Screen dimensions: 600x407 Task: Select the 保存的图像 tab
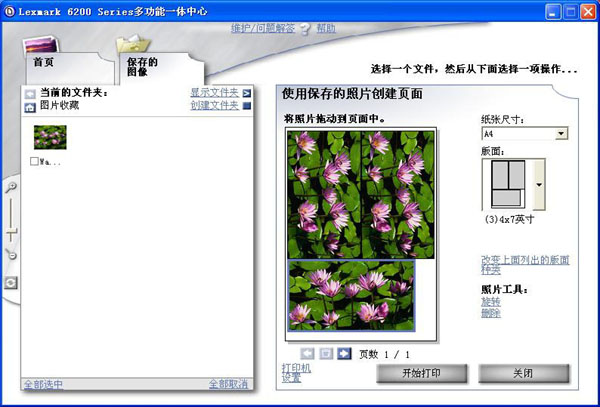143,67
